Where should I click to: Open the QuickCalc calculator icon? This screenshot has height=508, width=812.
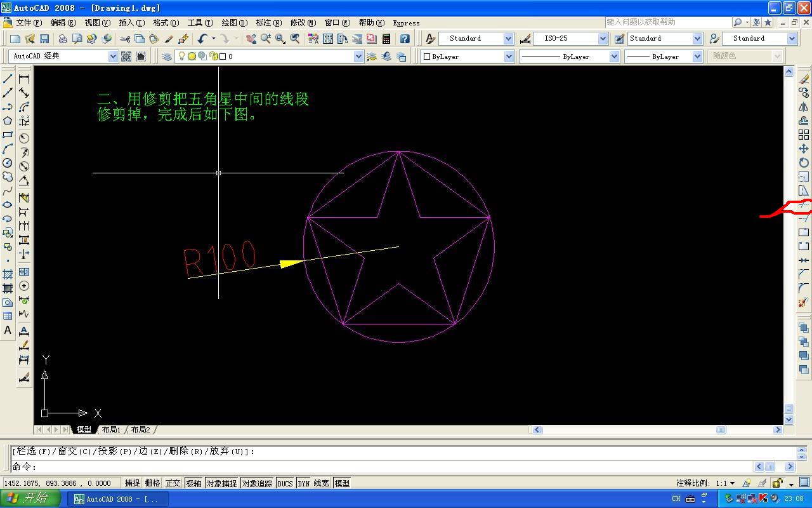386,39
